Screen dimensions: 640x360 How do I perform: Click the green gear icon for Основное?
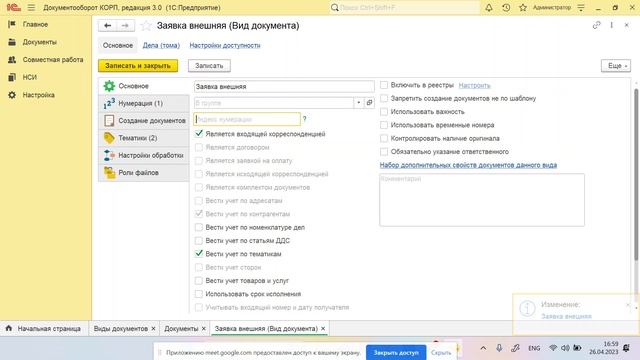109,86
